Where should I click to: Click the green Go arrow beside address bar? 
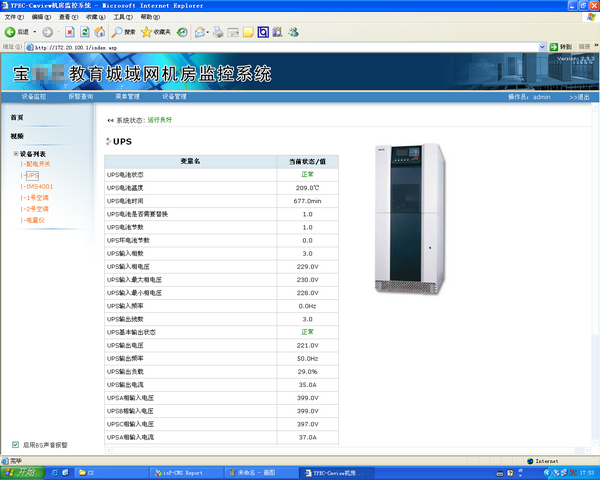(553, 47)
